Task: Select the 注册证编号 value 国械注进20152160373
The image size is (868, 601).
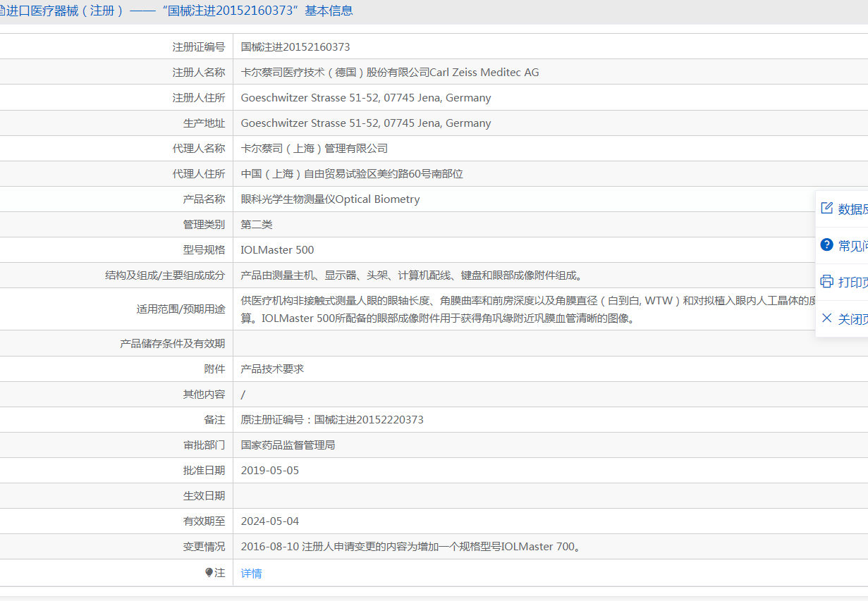Action: tap(295, 47)
